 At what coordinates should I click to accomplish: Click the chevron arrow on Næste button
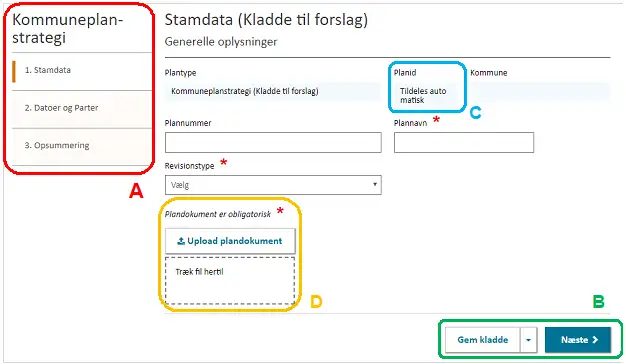[595, 340]
